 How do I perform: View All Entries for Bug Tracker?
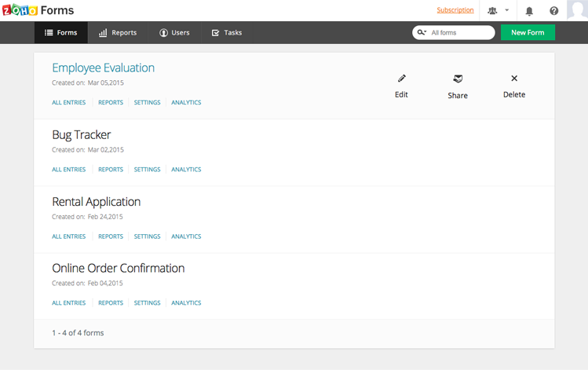click(x=68, y=170)
